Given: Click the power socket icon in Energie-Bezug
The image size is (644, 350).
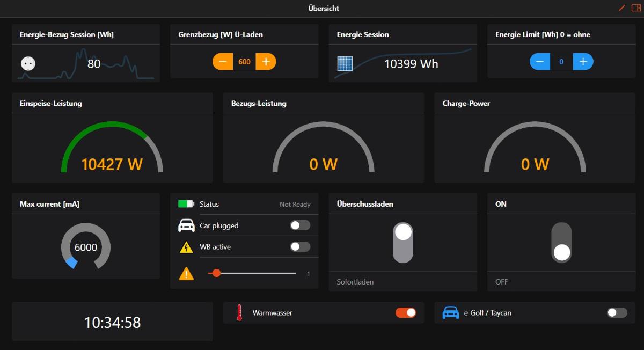Looking at the screenshot, I should [28, 63].
